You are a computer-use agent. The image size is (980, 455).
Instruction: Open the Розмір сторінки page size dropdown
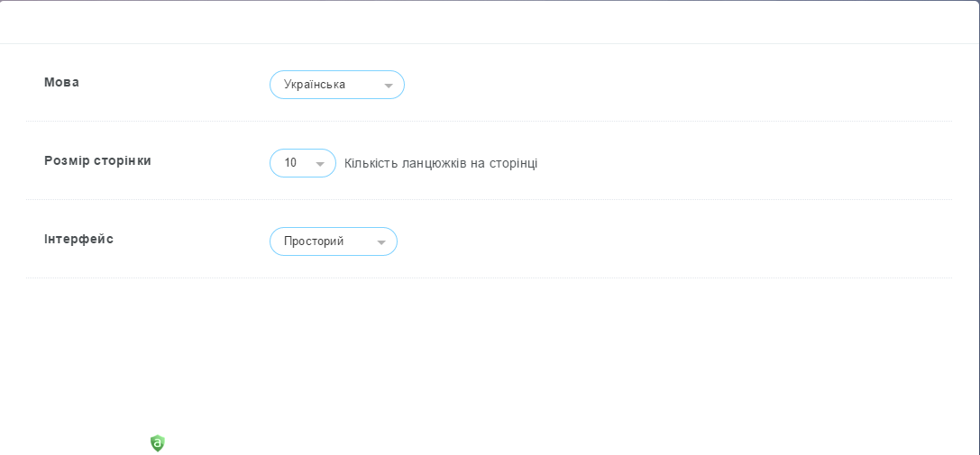302,163
